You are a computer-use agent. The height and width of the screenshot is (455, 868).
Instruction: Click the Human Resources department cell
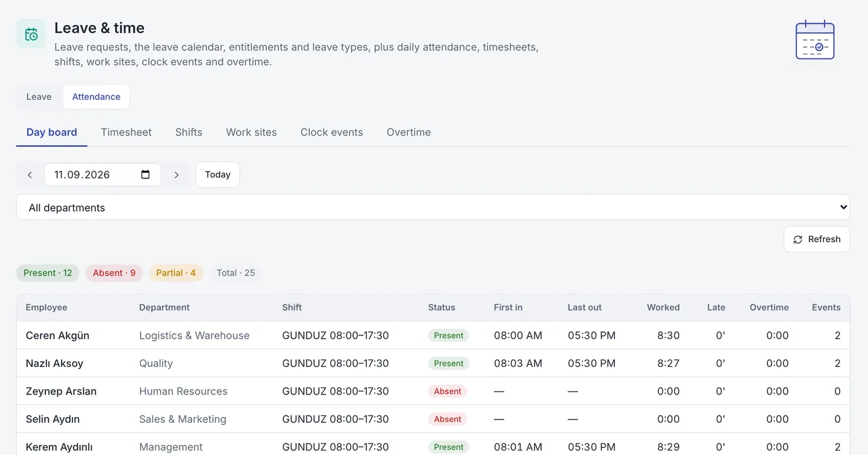tap(183, 391)
